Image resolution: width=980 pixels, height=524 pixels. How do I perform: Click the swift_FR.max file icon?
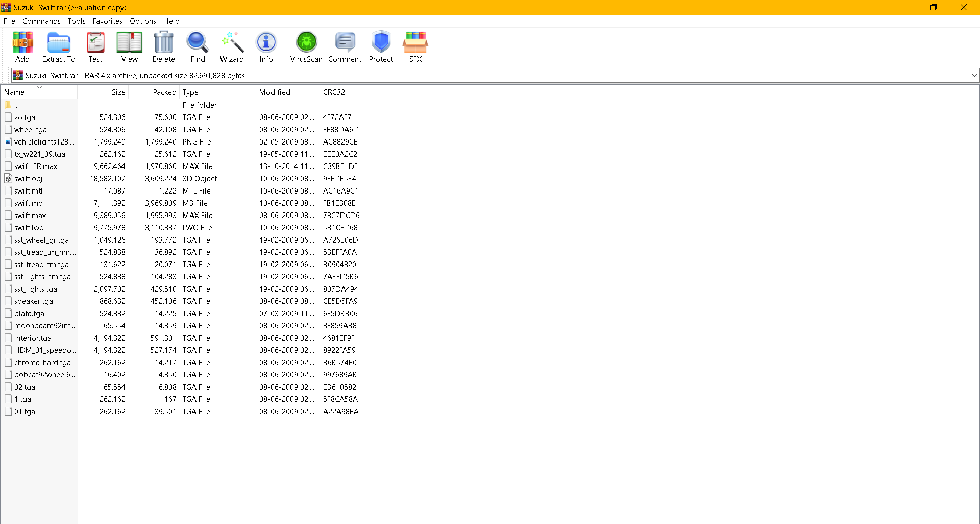8,166
